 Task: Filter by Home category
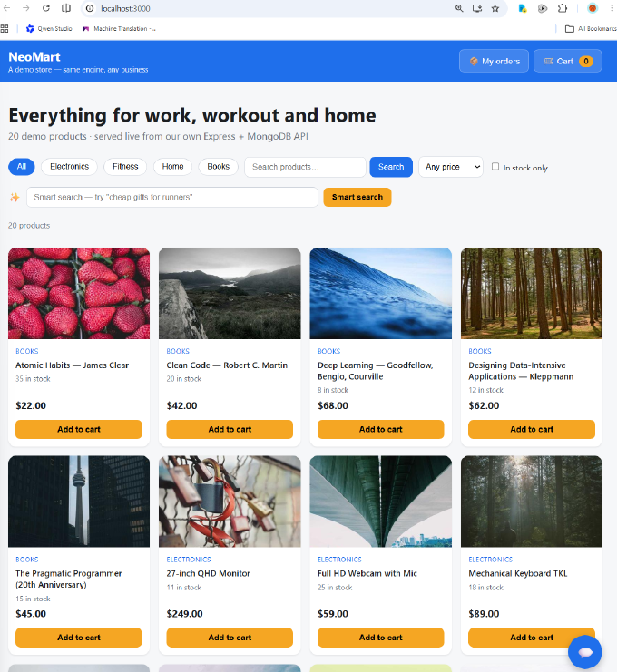(172, 167)
